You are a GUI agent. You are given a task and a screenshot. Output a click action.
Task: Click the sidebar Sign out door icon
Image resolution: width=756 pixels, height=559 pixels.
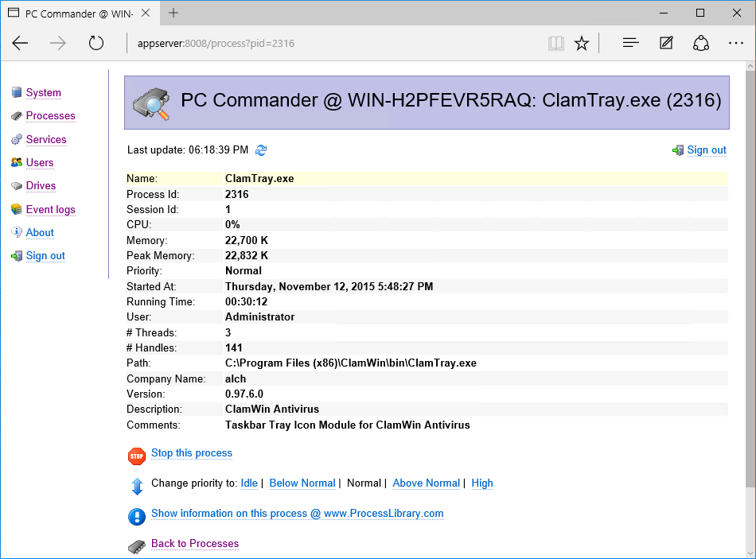coord(17,256)
